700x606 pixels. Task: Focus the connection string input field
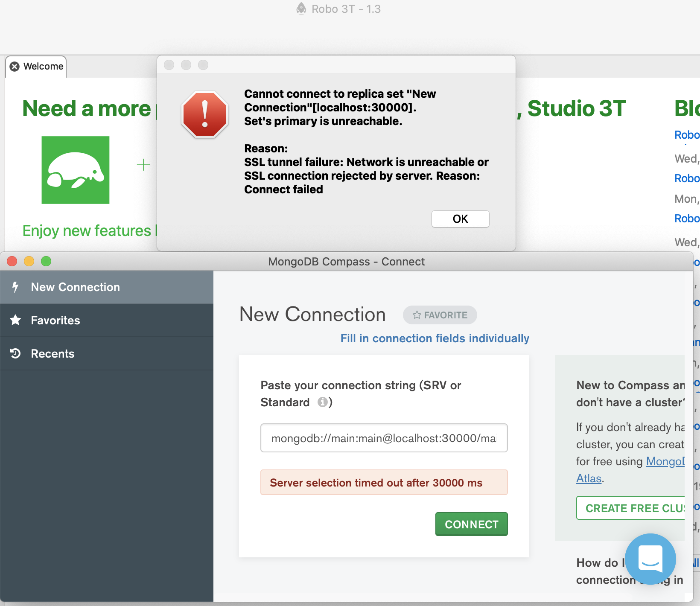pyautogui.click(x=384, y=438)
